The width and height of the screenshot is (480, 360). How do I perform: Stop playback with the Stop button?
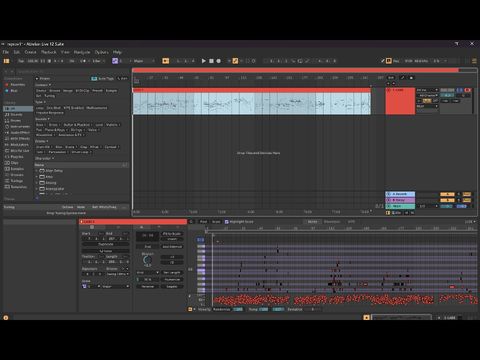(211, 61)
